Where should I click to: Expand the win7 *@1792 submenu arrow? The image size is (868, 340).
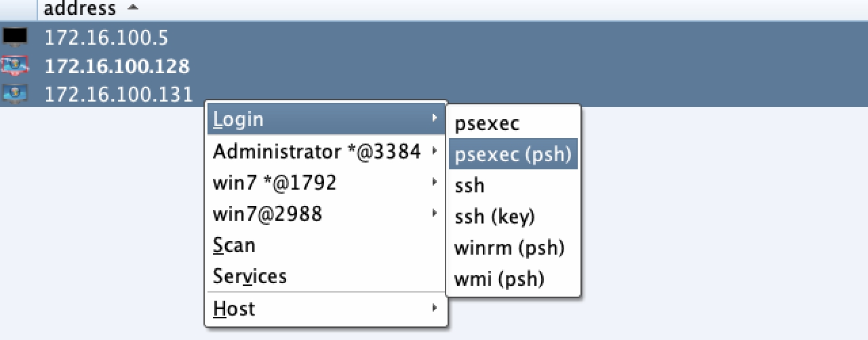pyautogui.click(x=434, y=182)
